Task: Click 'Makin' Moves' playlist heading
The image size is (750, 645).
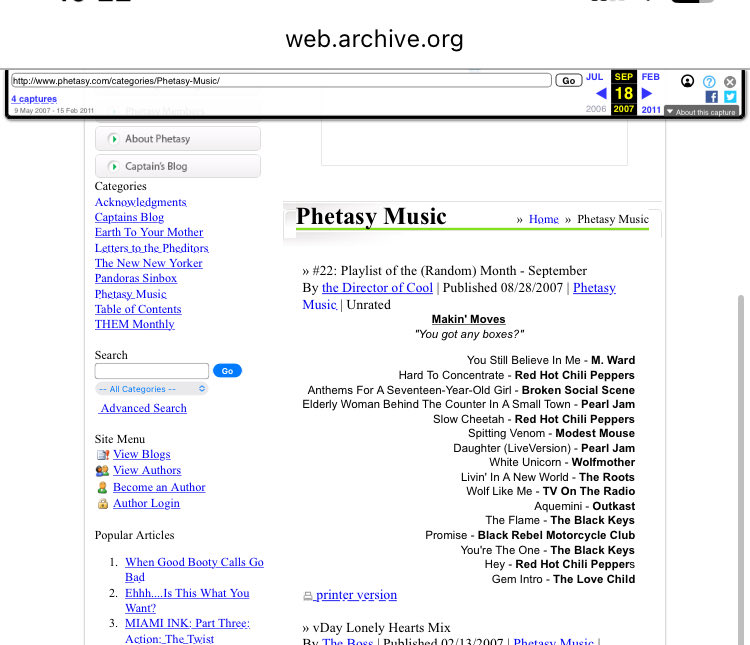Action: 468,320
